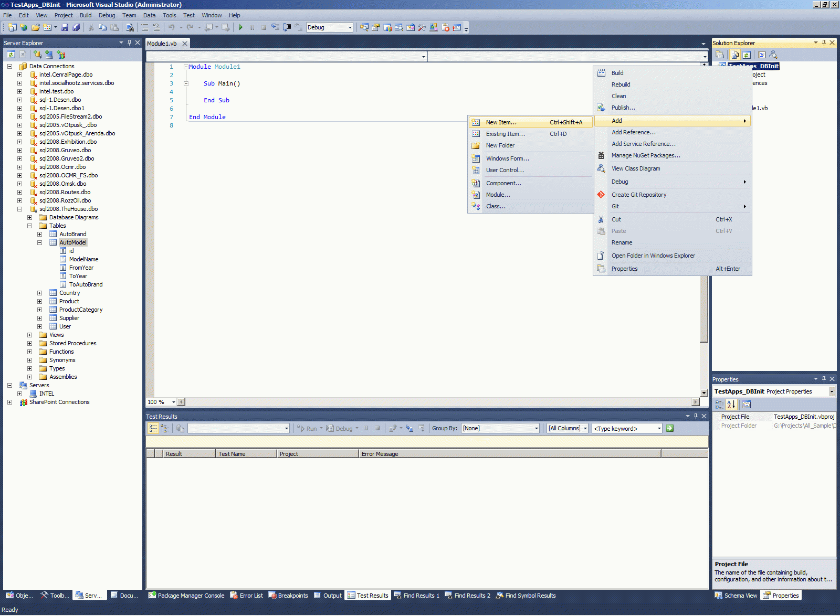Select New Item… in the Add submenu
Screen dimensions: 840x616
click(531, 122)
